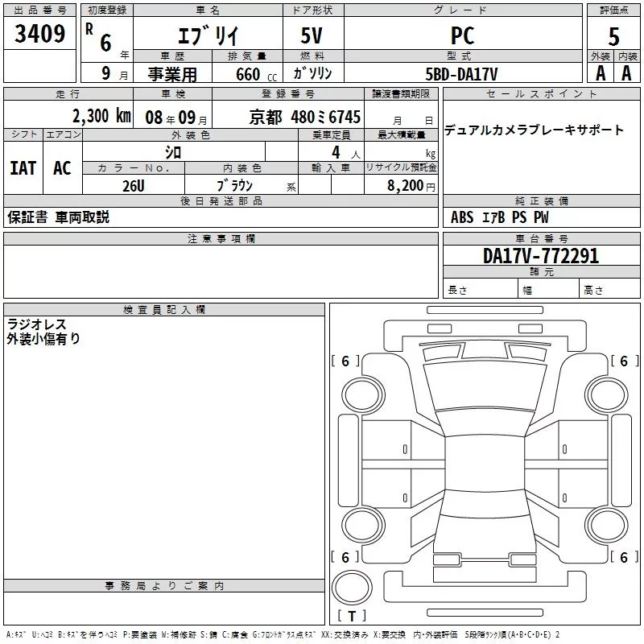Image resolution: width=644 pixels, height=644 pixels.
Task: Click the rear-right wheel circle in car diagram
Action: 605,523
